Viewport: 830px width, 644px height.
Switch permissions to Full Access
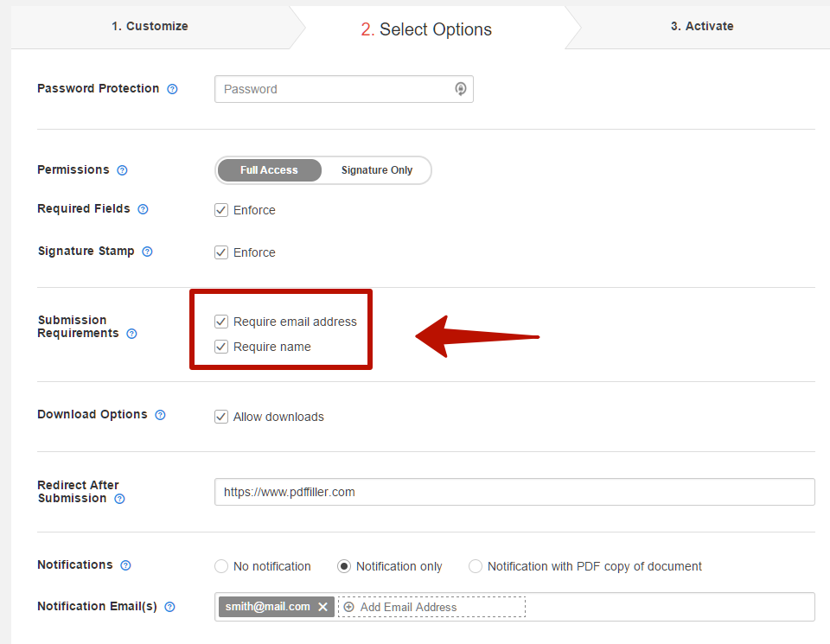pos(270,170)
